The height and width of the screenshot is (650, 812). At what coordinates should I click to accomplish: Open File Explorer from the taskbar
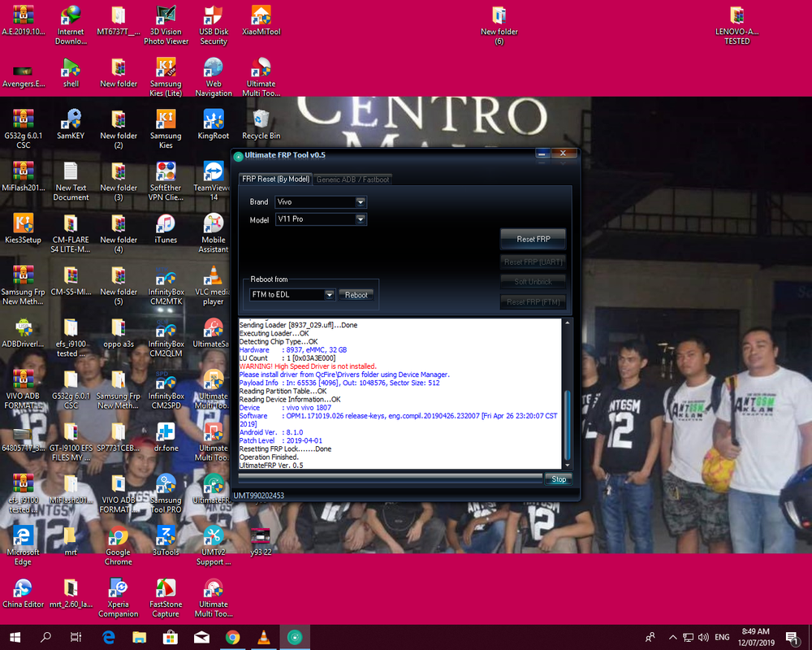(x=140, y=637)
